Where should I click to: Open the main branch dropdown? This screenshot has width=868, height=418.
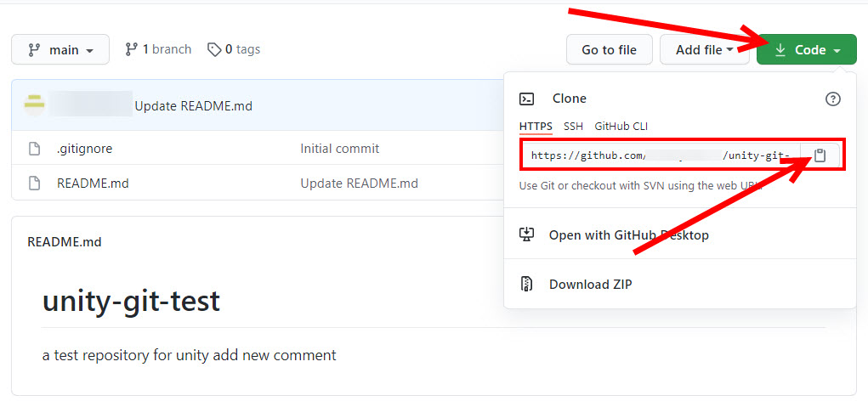click(60, 50)
